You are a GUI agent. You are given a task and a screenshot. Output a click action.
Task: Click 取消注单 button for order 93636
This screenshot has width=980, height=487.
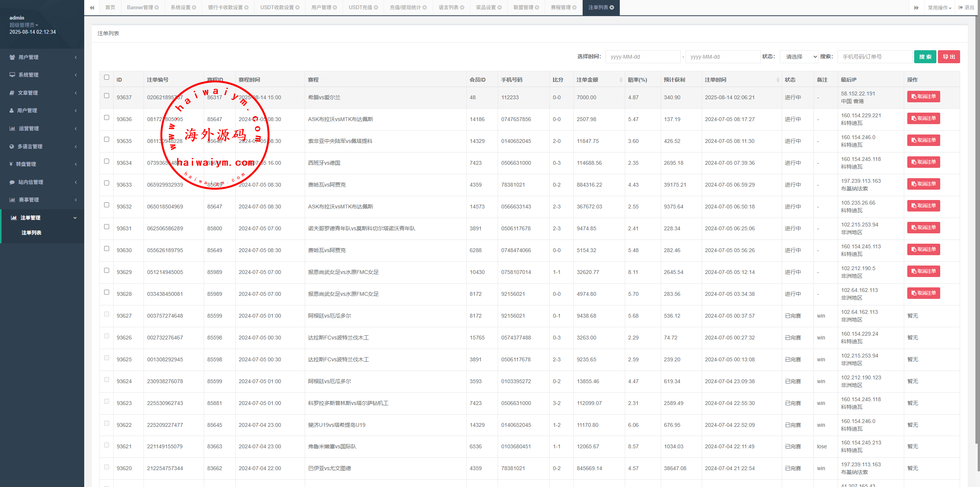coord(923,118)
